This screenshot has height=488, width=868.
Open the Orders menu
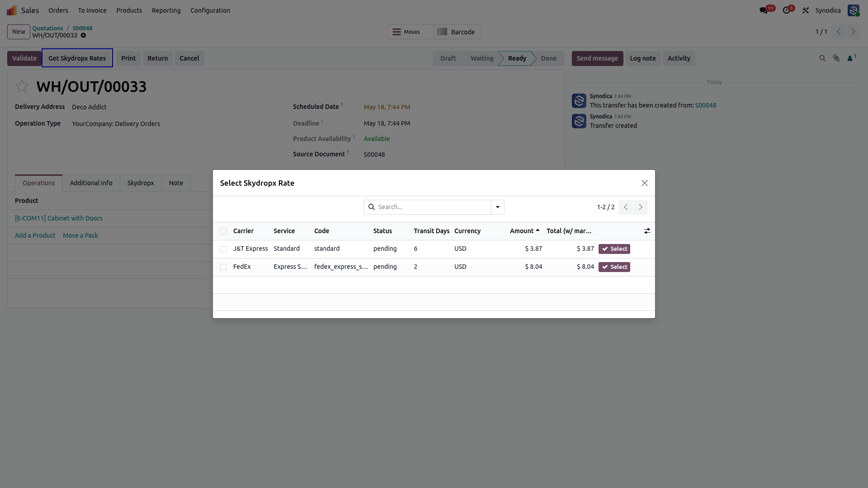click(x=58, y=10)
